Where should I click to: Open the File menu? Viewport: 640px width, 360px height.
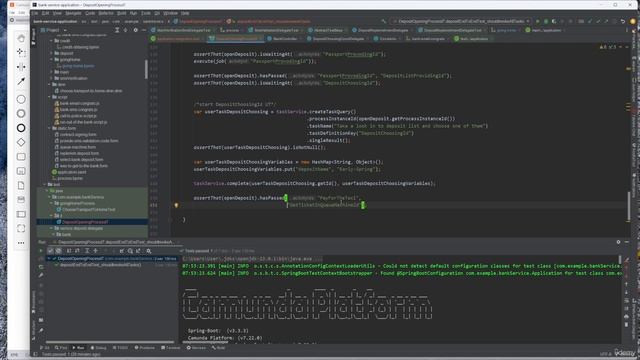click(35, 13)
